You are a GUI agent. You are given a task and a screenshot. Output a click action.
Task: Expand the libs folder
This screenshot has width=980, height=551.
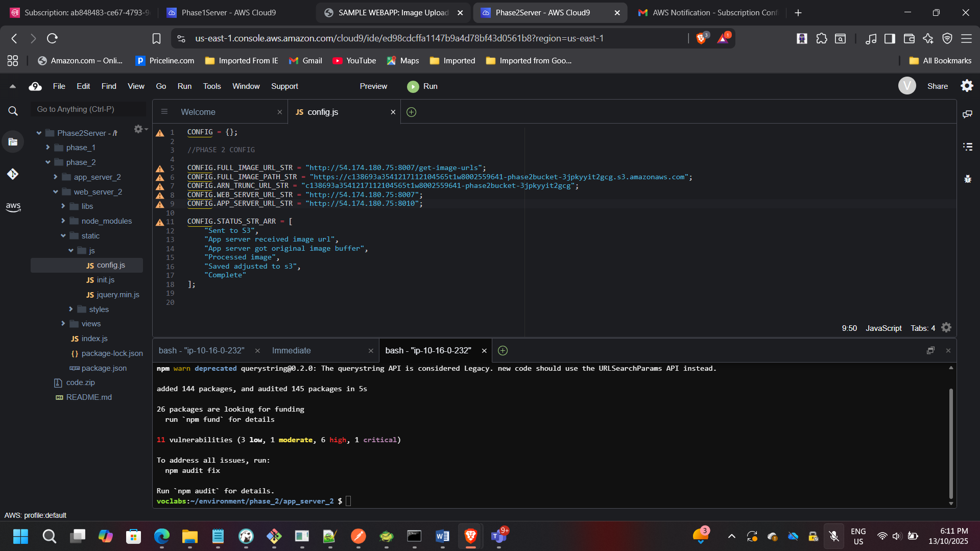point(63,206)
